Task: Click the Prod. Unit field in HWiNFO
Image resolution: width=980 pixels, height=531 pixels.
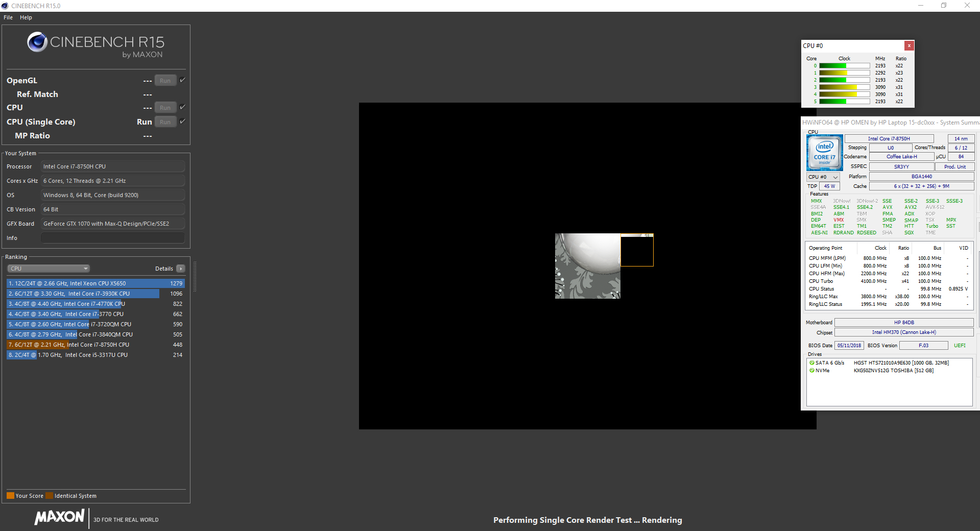Action: pos(955,167)
